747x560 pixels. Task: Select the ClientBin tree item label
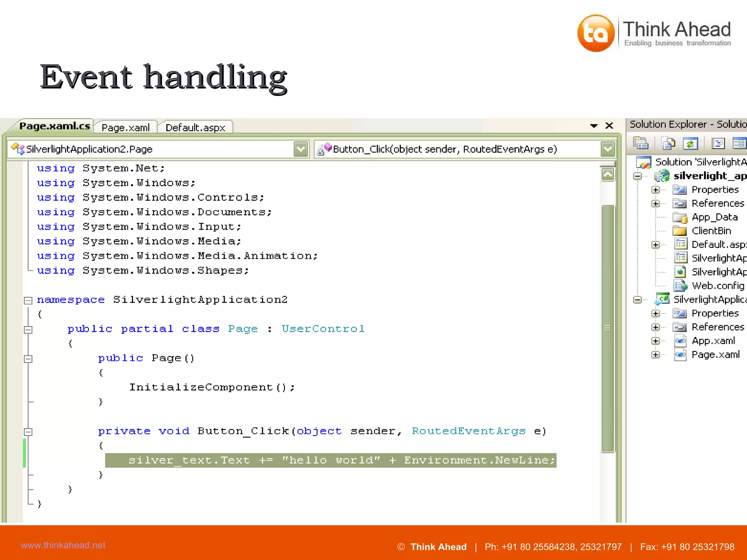coord(711,231)
